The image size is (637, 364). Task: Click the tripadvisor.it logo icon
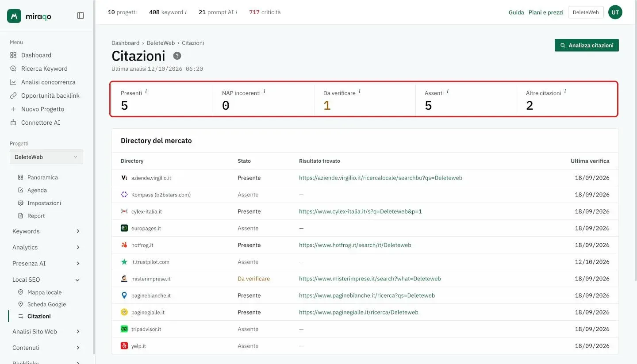(x=124, y=329)
